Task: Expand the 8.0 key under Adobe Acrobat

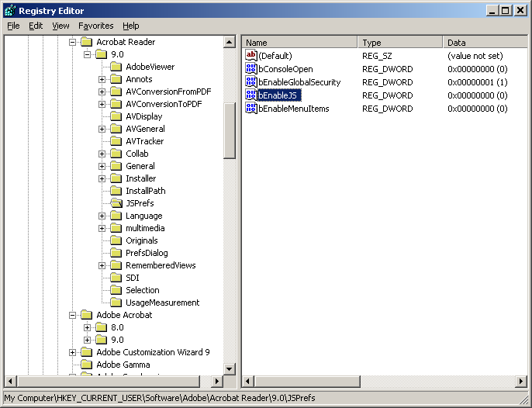Action: click(87, 327)
